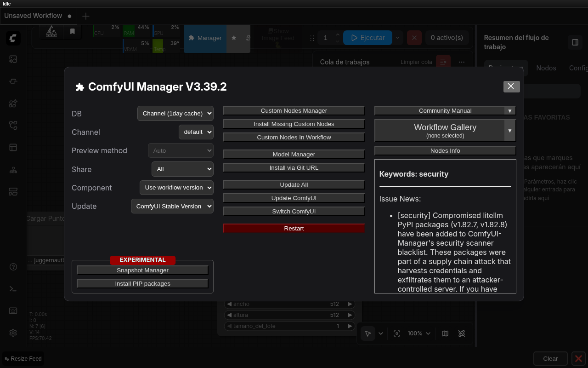The width and height of the screenshot is (588, 368).
Task: Click the red X button beside Clear
Action: 578,358
